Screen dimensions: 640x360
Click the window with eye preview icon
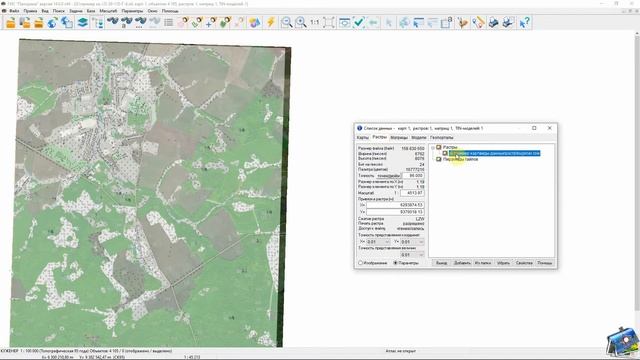pos(344,22)
